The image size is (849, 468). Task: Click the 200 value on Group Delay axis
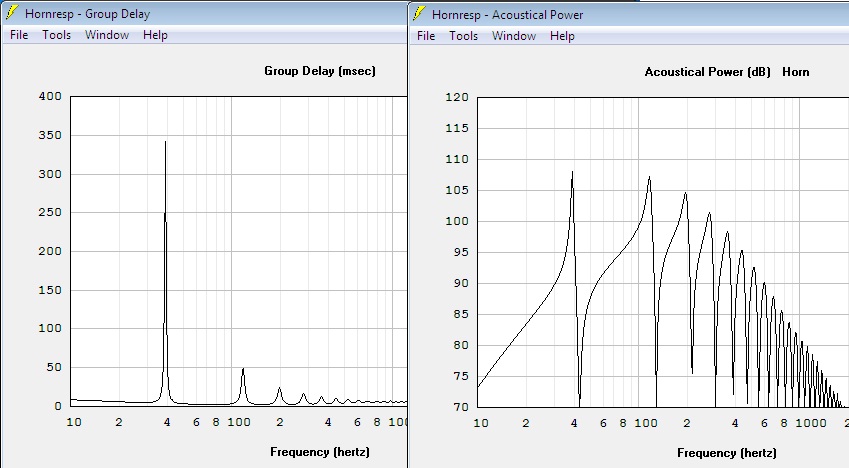coord(50,251)
